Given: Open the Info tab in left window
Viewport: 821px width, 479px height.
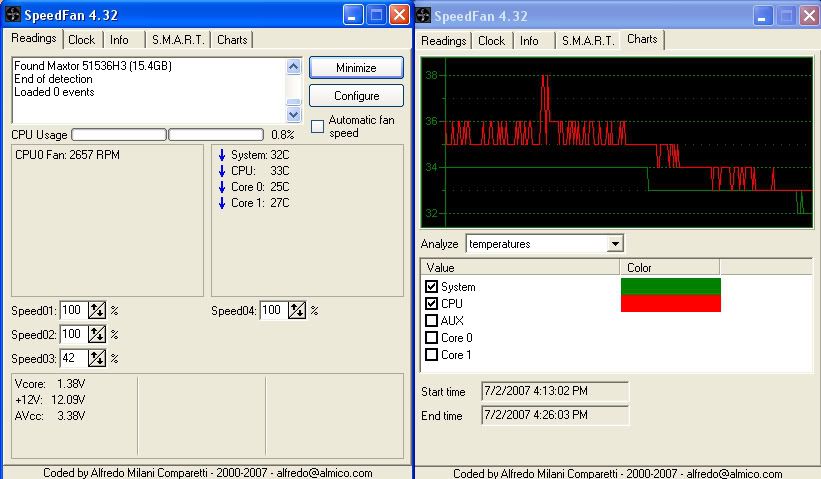Looking at the screenshot, I should coord(119,40).
